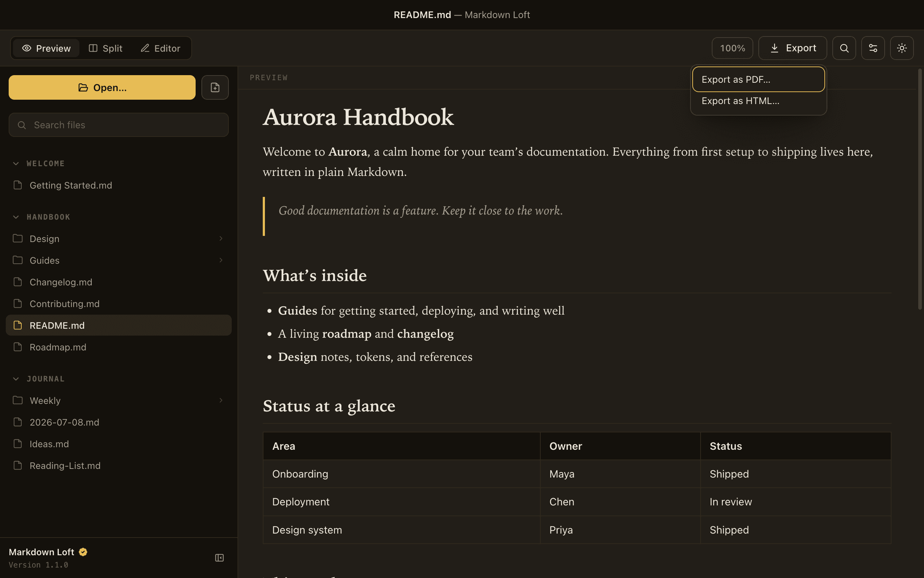Click the Search files input
The image size is (924, 578).
coord(118,125)
